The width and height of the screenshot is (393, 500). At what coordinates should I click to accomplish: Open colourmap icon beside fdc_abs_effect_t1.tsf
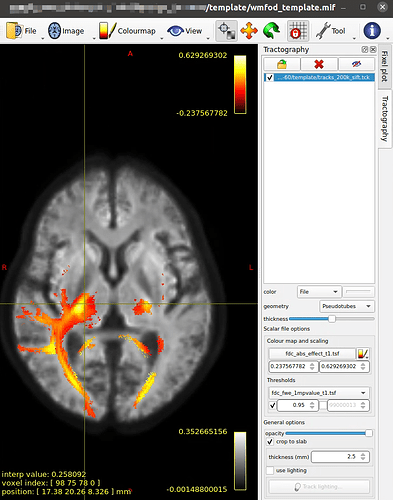(363, 353)
